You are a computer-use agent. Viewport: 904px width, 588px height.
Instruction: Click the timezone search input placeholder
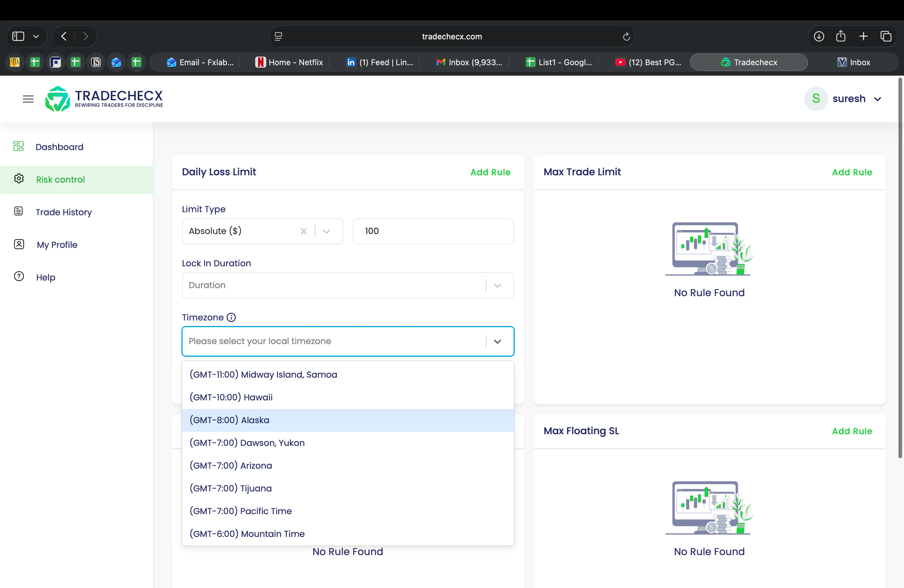tap(260, 341)
